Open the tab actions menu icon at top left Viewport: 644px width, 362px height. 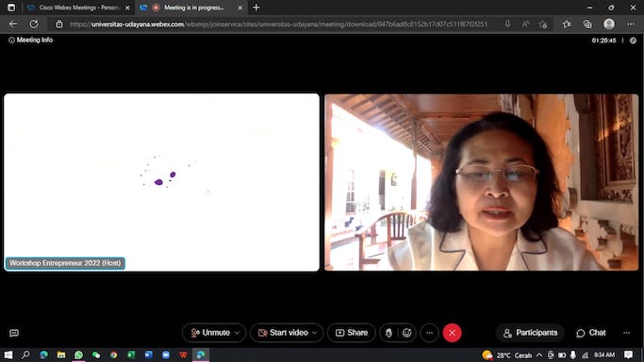pyautogui.click(x=11, y=8)
